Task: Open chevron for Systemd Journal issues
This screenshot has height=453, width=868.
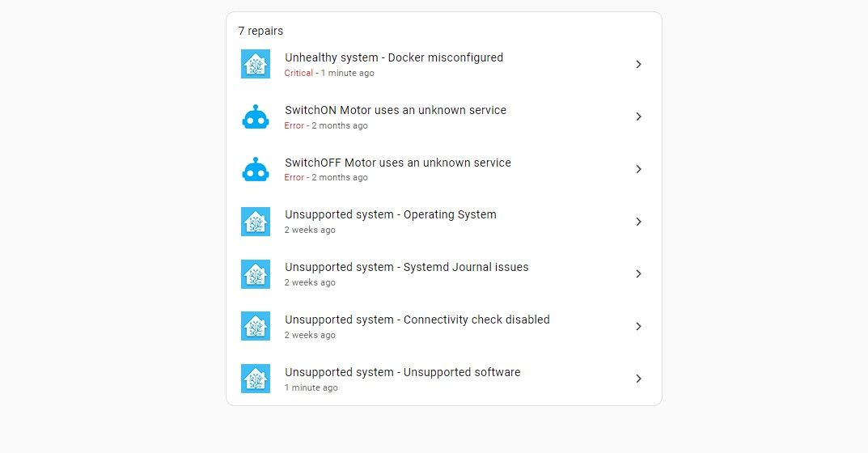Action: [x=638, y=274]
